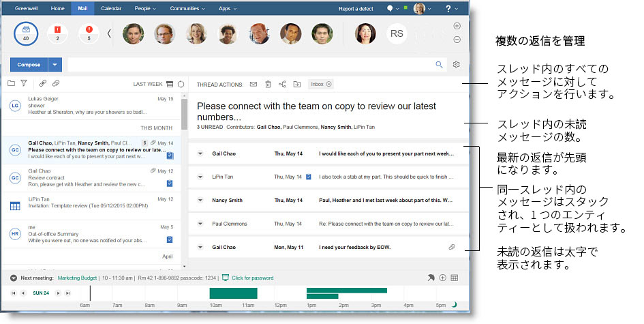Viewport: 644px width, 324px height.
Task: Expand the LiPin Tan reply
Action: [200, 177]
